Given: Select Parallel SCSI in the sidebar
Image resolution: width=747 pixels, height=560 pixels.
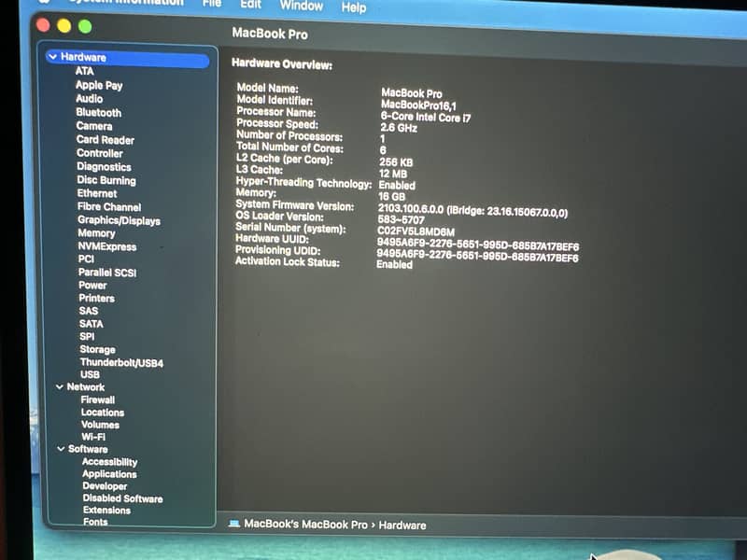Looking at the screenshot, I should tap(107, 273).
